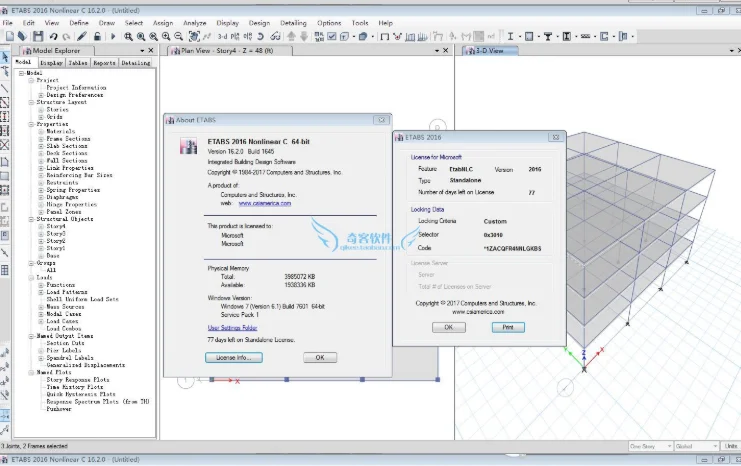Open the Detailing menu
This screenshot has height=466, width=741.
coord(293,23)
